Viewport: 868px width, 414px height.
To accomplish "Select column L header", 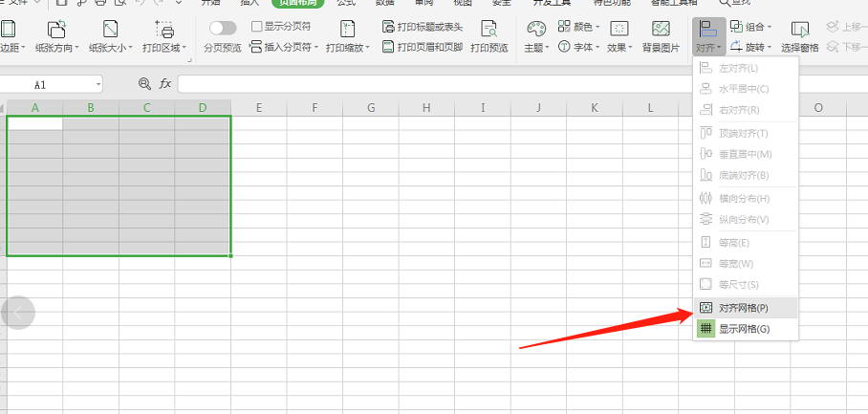I will point(650,108).
